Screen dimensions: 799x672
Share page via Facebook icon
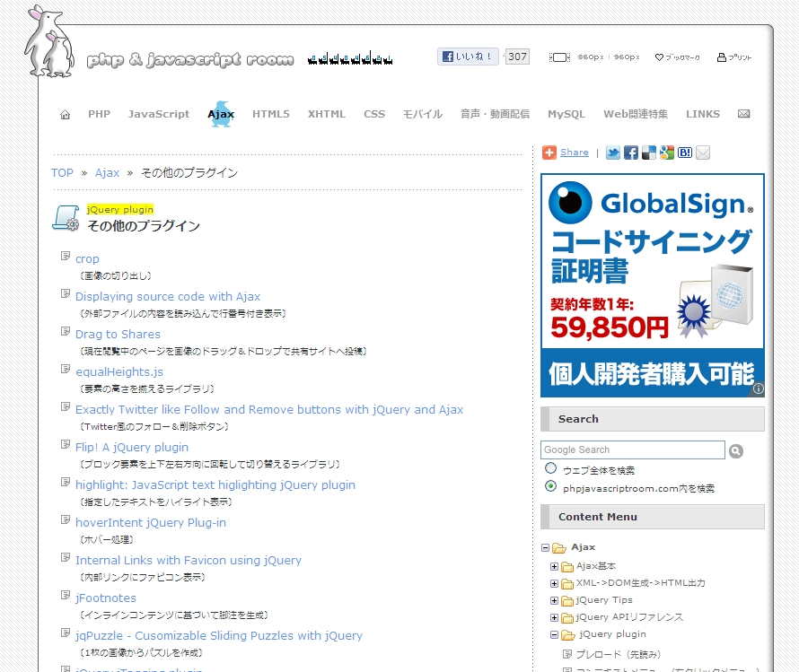pos(631,153)
